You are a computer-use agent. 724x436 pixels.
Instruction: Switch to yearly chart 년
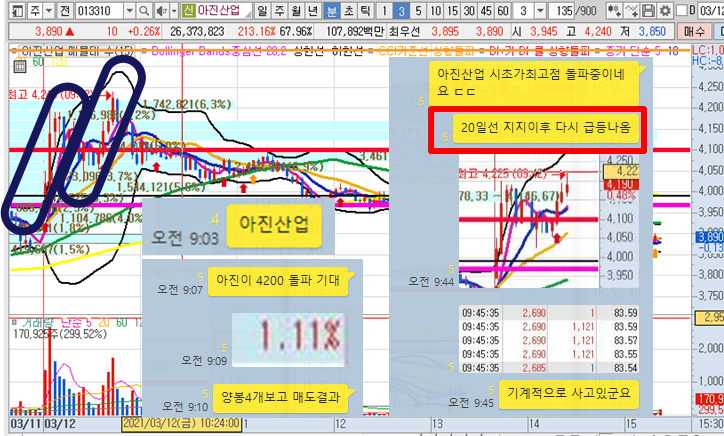(313, 10)
